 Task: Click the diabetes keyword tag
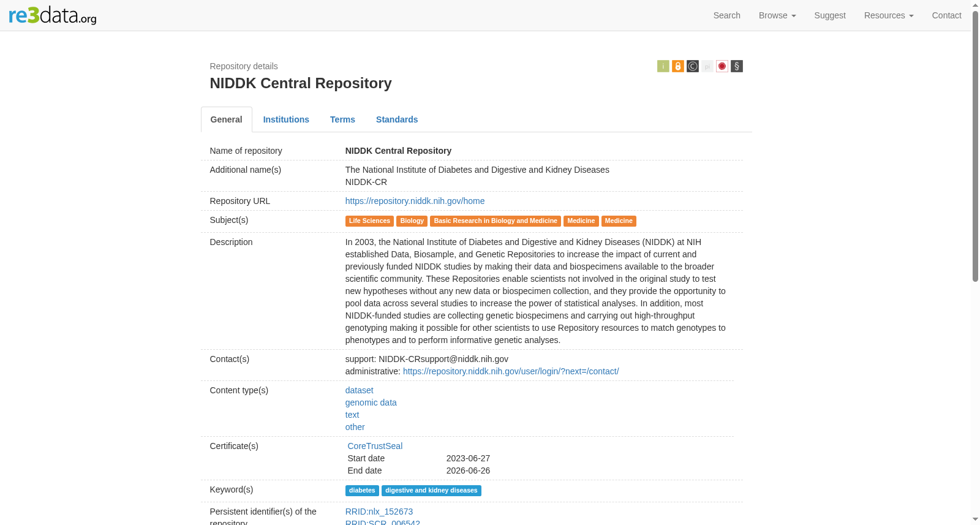[x=362, y=491]
